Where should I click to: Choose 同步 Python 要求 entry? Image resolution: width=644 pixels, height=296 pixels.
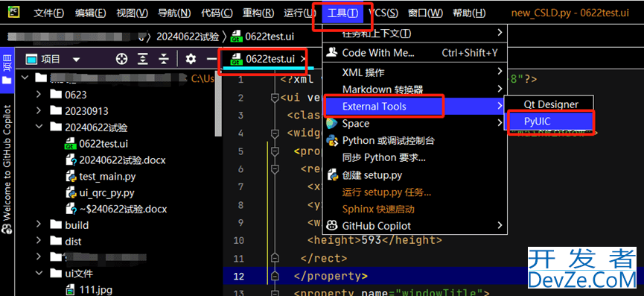(x=414, y=157)
